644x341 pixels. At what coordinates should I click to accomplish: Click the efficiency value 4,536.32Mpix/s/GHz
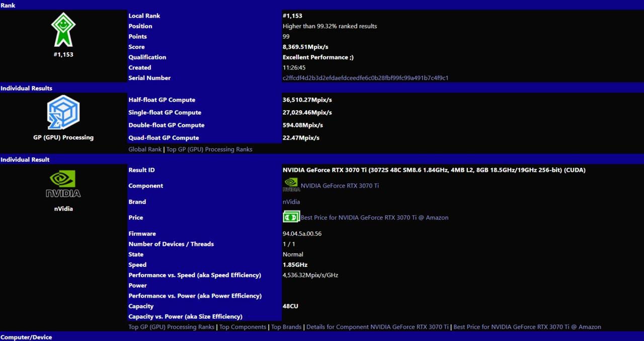[x=310, y=275]
